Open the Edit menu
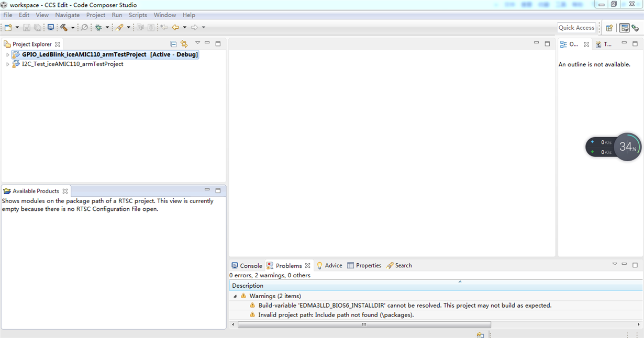 coord(24,15)
